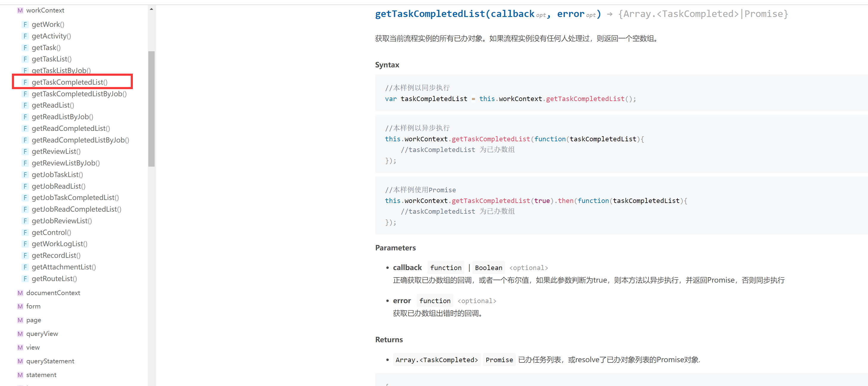Expand the page module entry

point(33,320)
